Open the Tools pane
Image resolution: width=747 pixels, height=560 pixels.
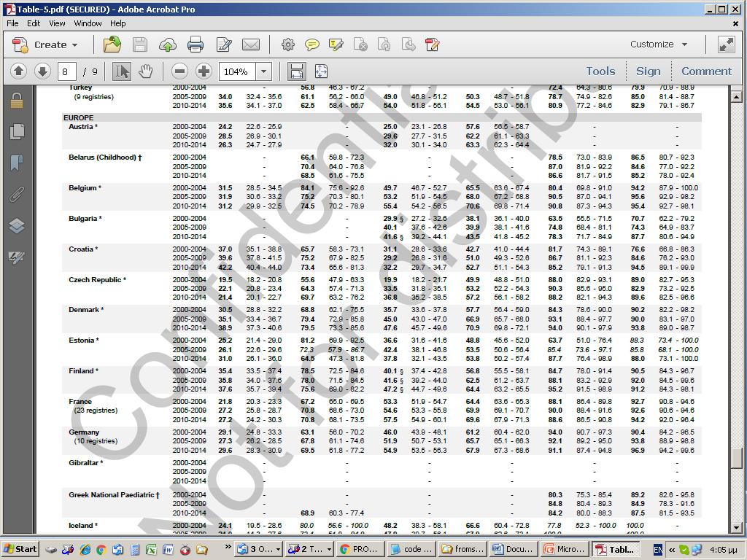click(600, 71)
